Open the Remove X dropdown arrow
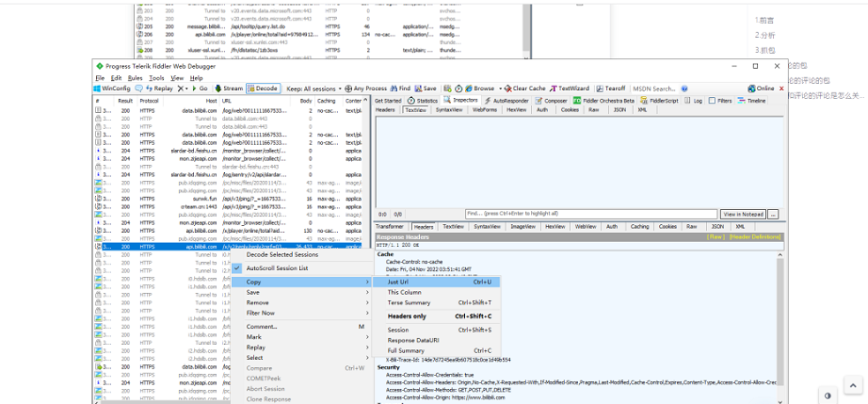This screenshot has height=404, width=868. [186, 89]
